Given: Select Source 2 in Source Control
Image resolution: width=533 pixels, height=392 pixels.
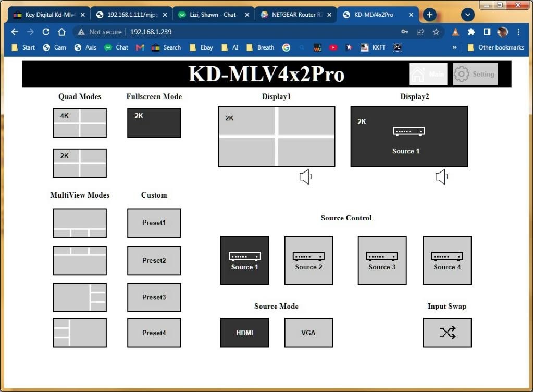Looking at the screenshot, I should [308, 260].
